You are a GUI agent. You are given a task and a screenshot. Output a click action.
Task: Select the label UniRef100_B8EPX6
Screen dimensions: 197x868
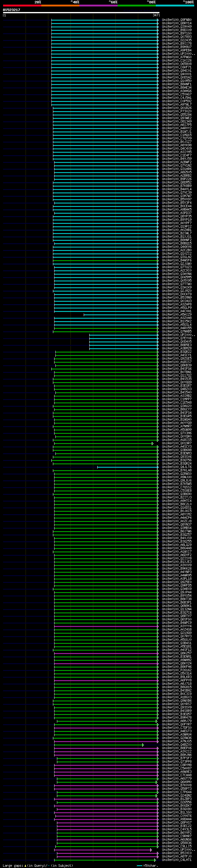click(177, 748)
